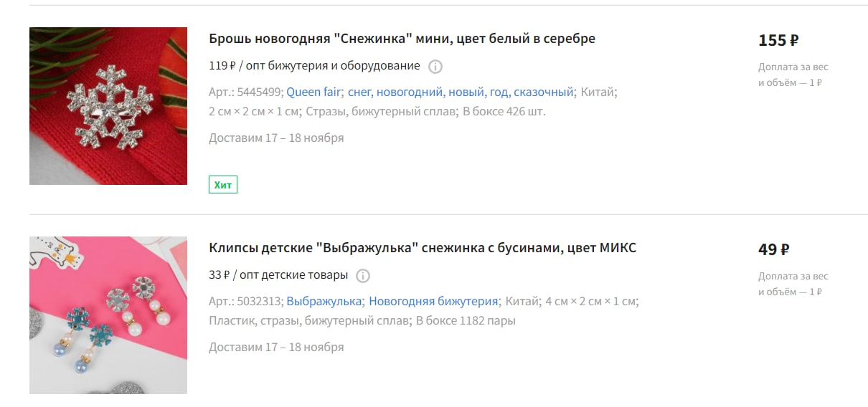Open product title Брошь новогодняя "Снежинка" мини
Image resolution: width=868 pixels, height=407 pixels.
click(x=402, y=39)
